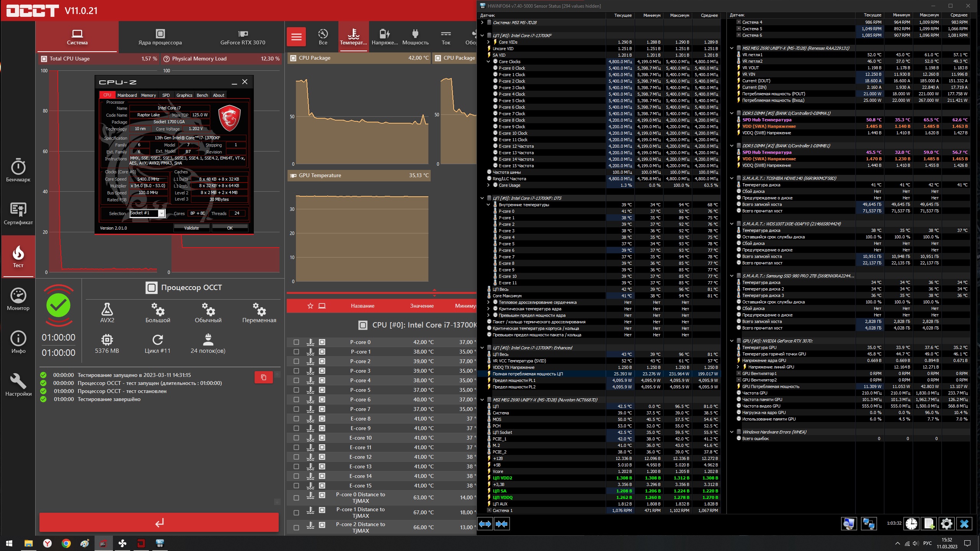
Task: Collapse the Core Clocks tree node
Action: tap(488, 62)
